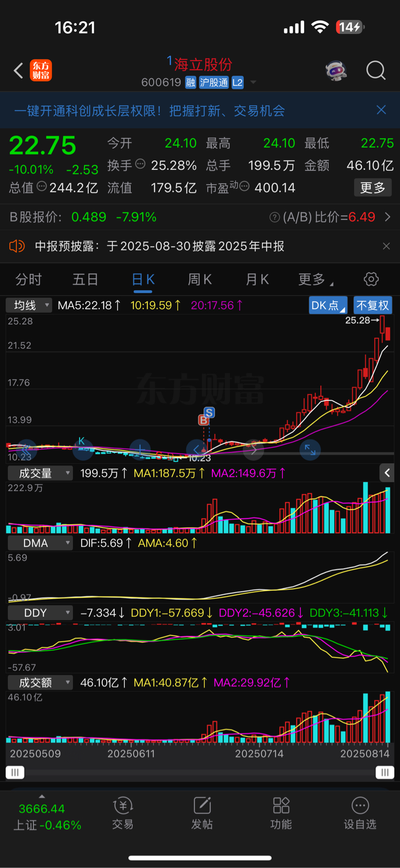
Task: Open the 发帖 post button
Action: (202, 813)
